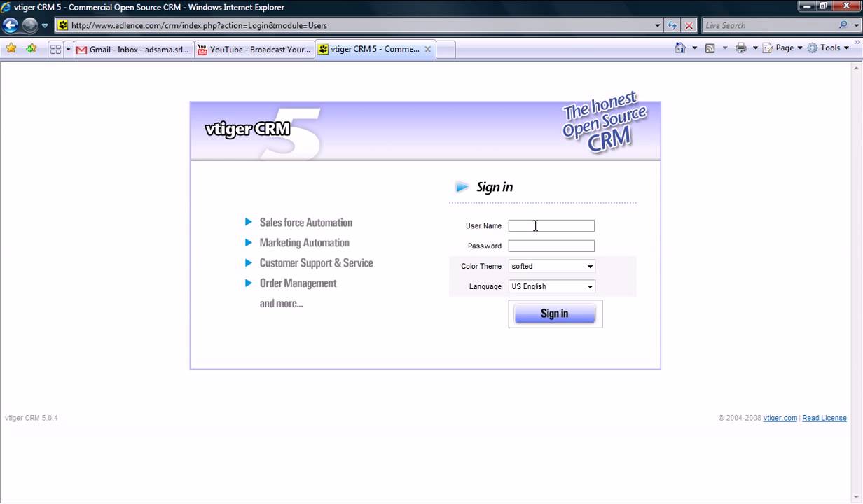Click the Print icon
The height and width of the screenshot is (504, 863).
(740, 48)
